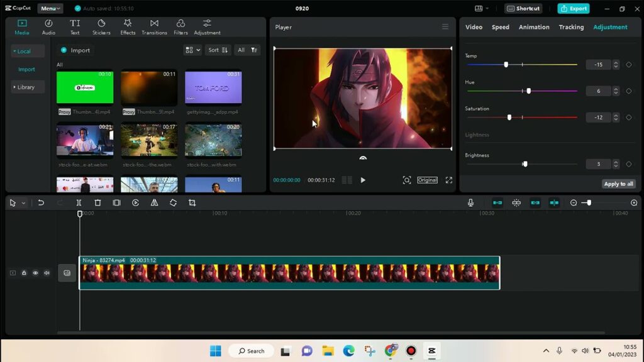The image size is (644, 362).
Task: Click the Undo arrow
Action: 41,203
